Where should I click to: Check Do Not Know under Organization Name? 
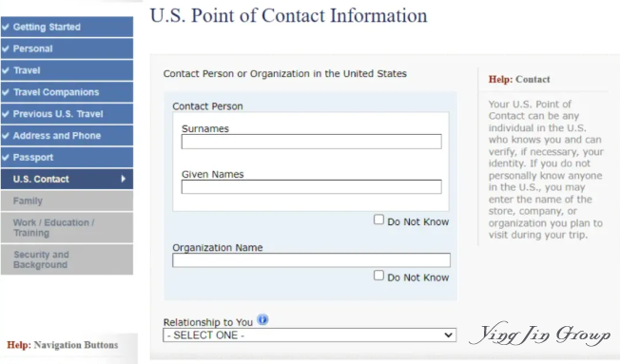[378, 275]
